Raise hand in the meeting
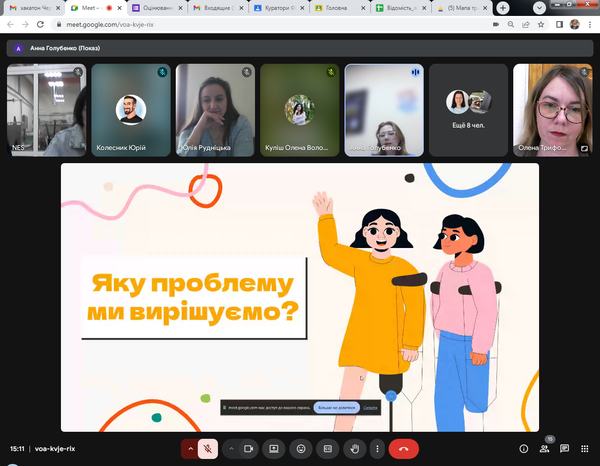This screenshot has height=466, width=600. (x=353, y=449)
